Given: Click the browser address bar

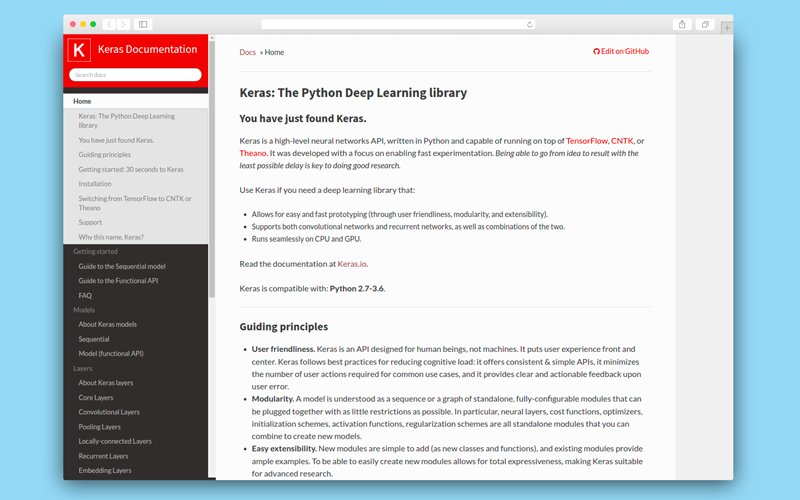Looking at the screenshot, I should (x=398, y=24).
